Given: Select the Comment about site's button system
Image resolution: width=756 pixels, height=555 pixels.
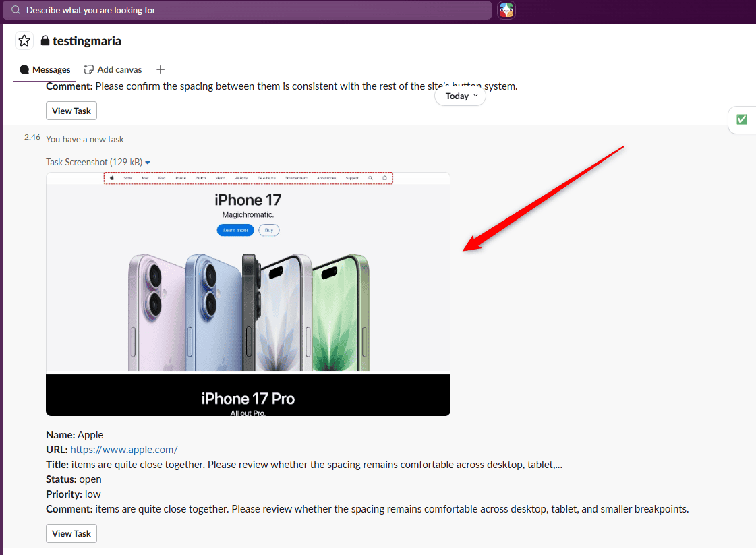Looking at the screenshot, I should [282, 86].
